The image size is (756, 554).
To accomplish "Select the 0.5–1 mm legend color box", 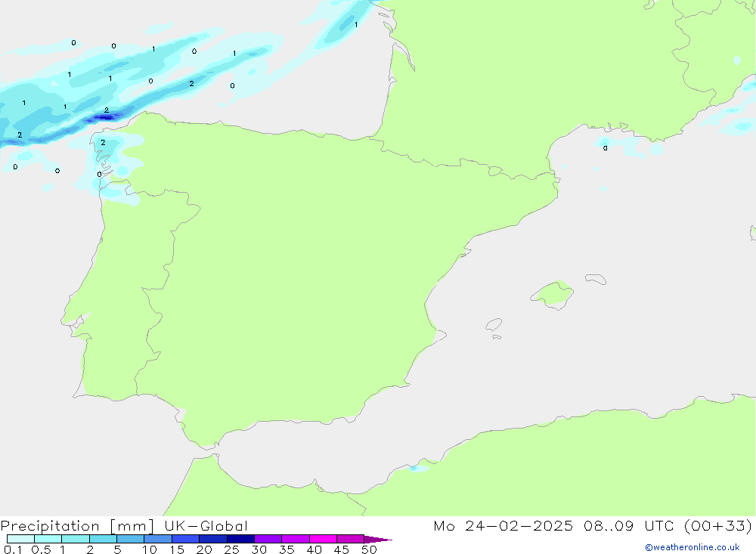I will click(x=48, y=539).
